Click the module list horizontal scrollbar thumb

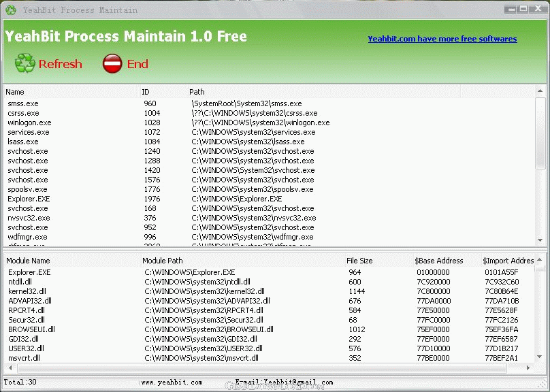click(x=262, y=367)
